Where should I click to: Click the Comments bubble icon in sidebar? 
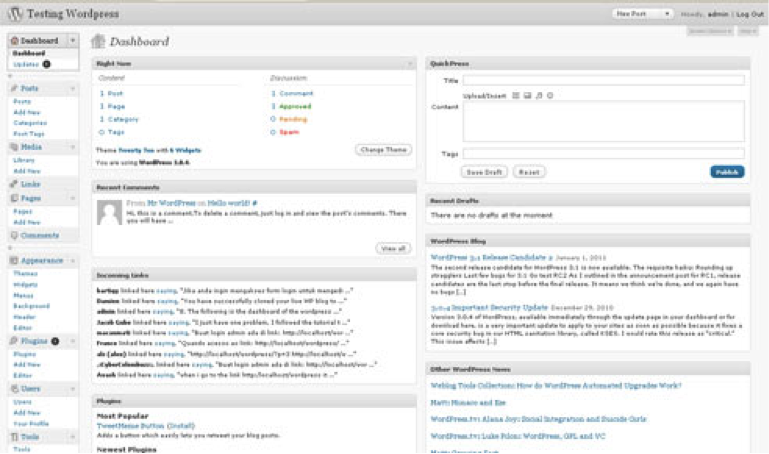14,235
